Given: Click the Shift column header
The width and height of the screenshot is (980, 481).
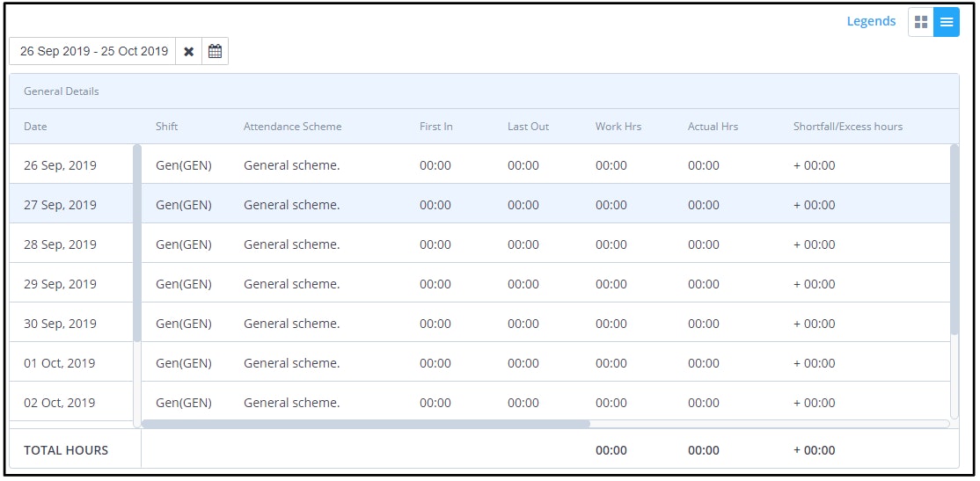Looking at the screenshot, I should point(167,126).
